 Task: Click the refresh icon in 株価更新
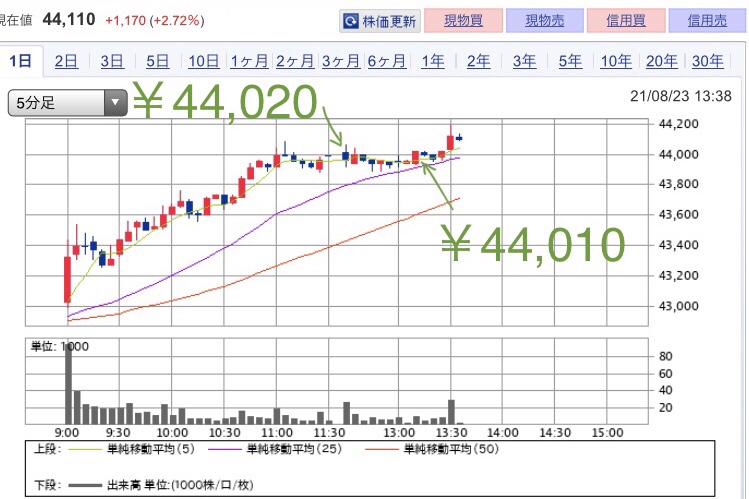tap(351, 21)
